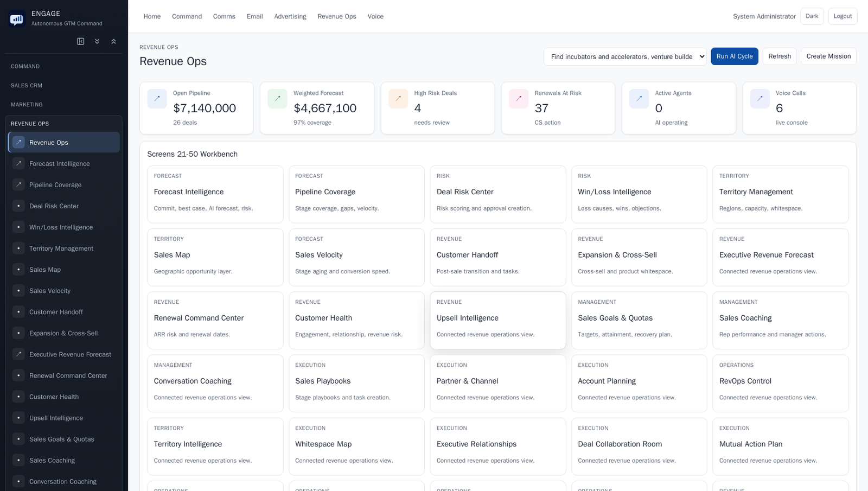Click the Active Agents card icon
The height and width of the screenshot is (491, 868).
click(x=639, y=99)
